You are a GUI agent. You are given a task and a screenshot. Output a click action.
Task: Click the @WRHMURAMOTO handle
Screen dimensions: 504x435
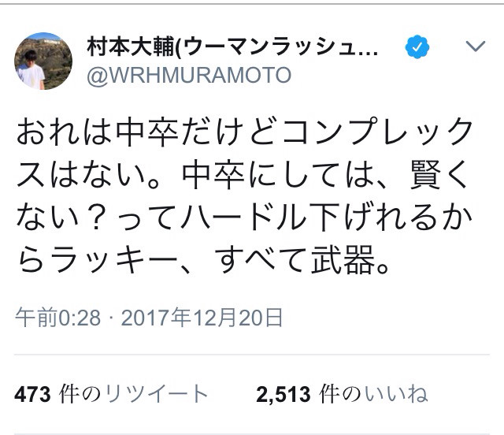click(189, 76)
